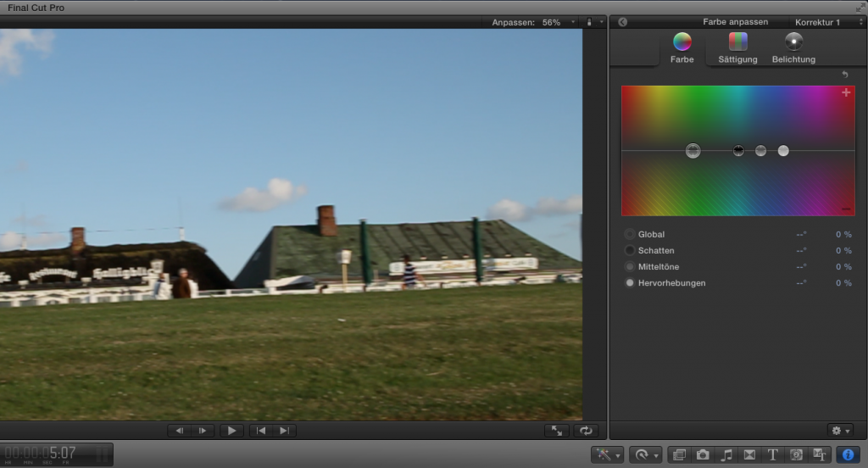Select the Global radio button
This screenshot has width=868, height=468.
click(630, 234)
